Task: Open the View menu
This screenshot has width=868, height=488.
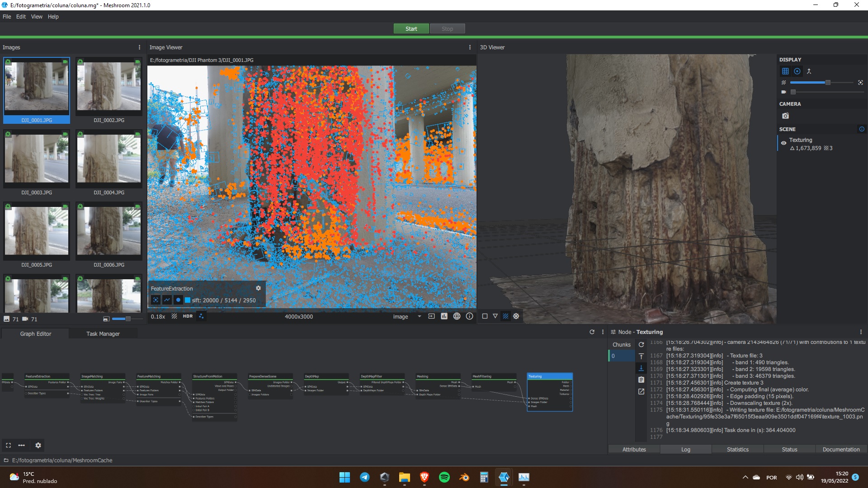Action: coord(37,17)
